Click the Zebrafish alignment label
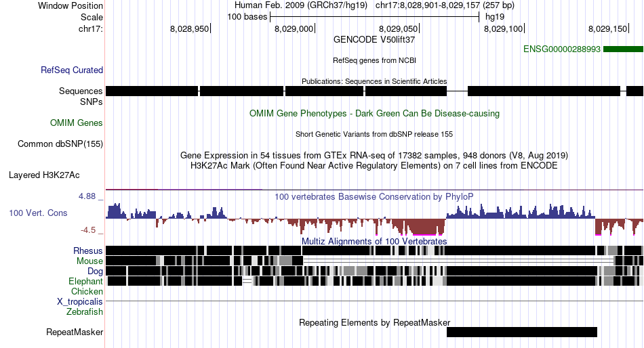The image size is (644, 348). pos(85,312)
